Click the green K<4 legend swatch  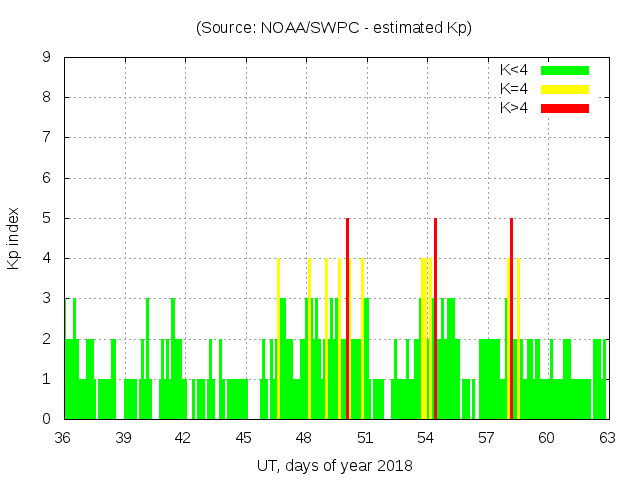click(565, 70)
